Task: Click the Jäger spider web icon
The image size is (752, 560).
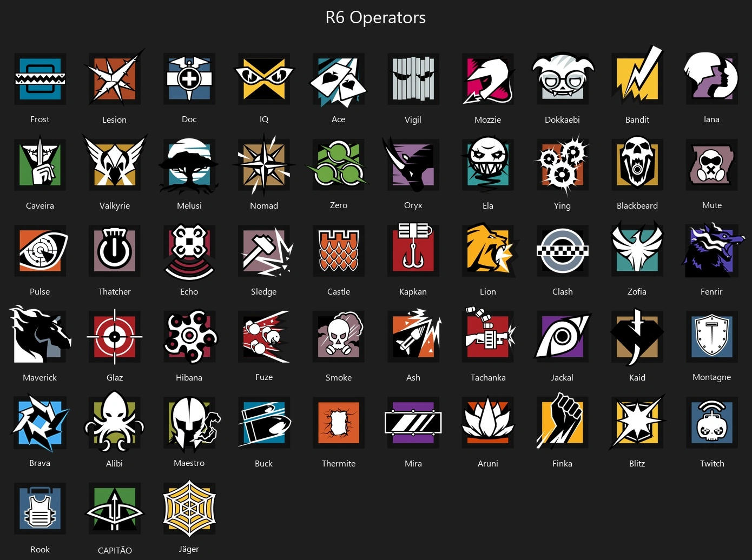Action: click(x=189, y=509)
